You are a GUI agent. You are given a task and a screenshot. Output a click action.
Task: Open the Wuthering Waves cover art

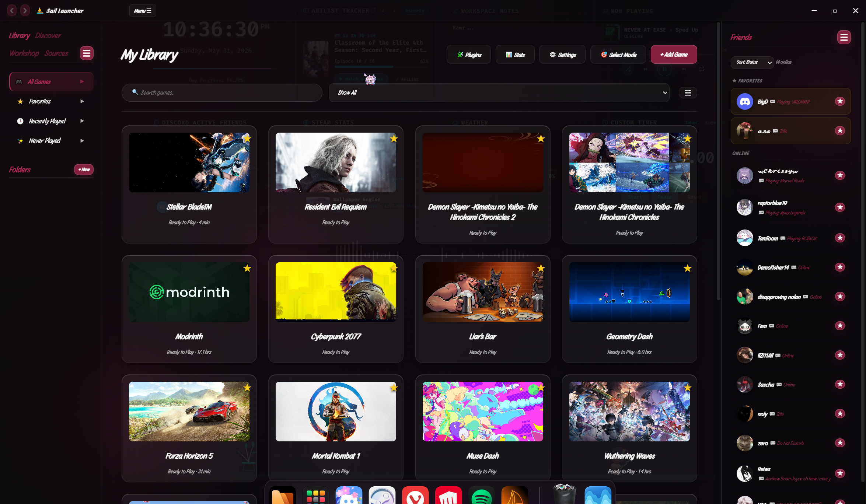629,412
